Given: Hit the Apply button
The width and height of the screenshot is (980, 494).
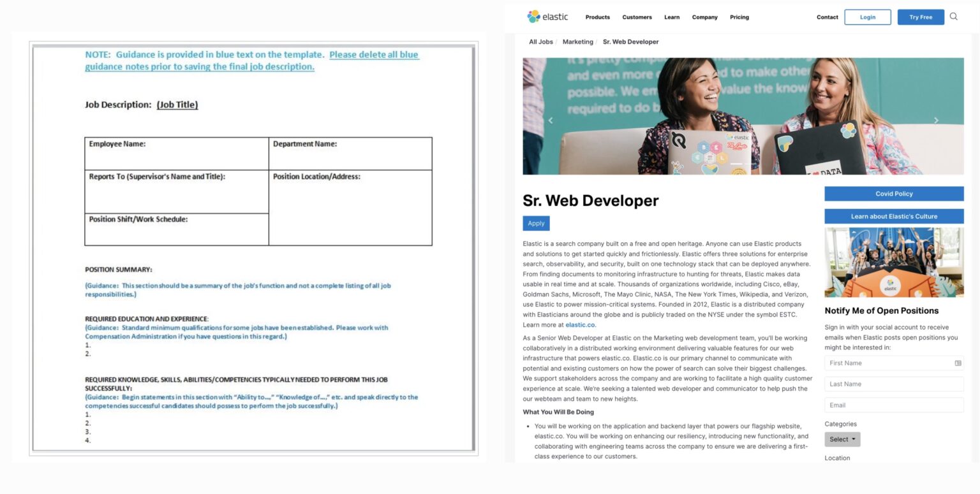Looking at the screenshot, I should 535,223.
